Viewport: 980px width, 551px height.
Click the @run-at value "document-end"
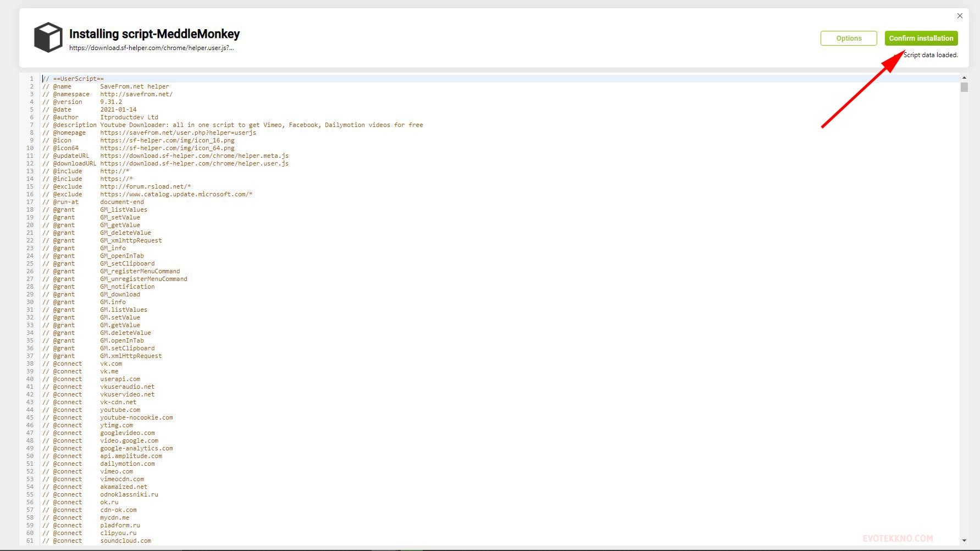(122, 202)
